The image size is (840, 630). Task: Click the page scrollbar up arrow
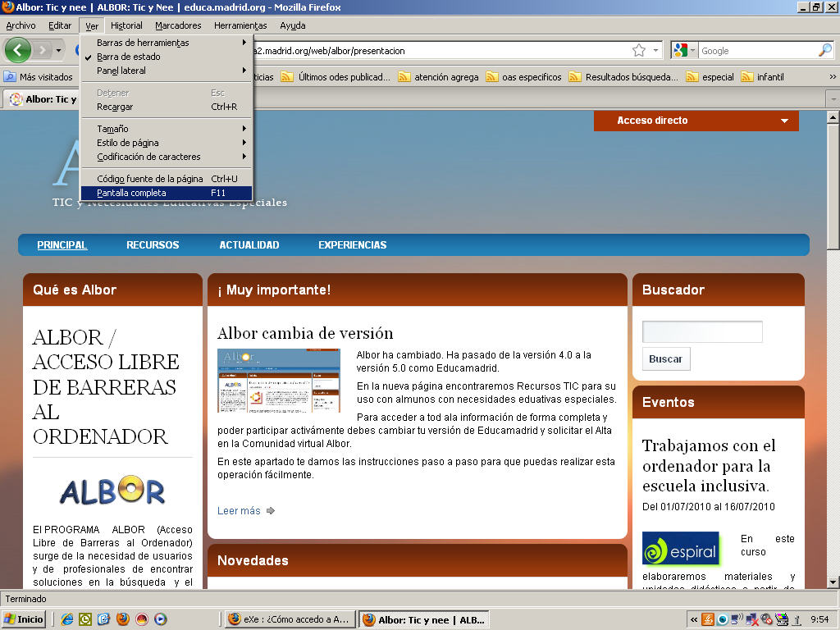point(833,116)
